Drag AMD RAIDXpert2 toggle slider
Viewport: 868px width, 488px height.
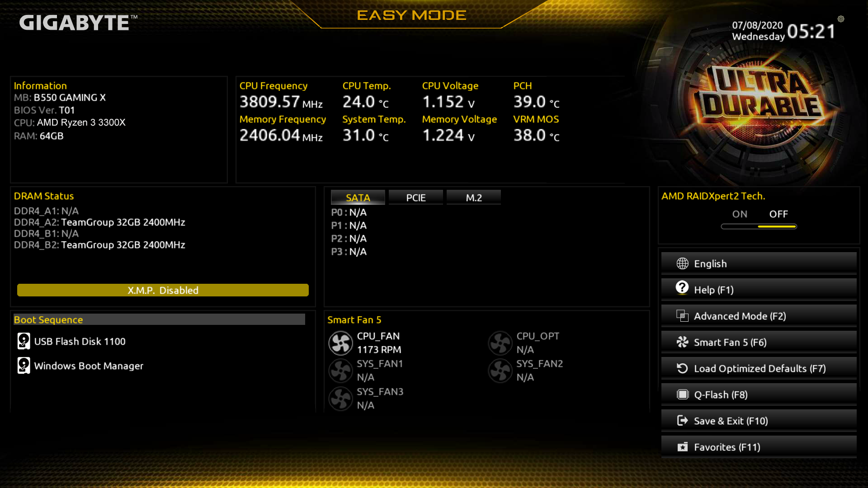point(758,226)
